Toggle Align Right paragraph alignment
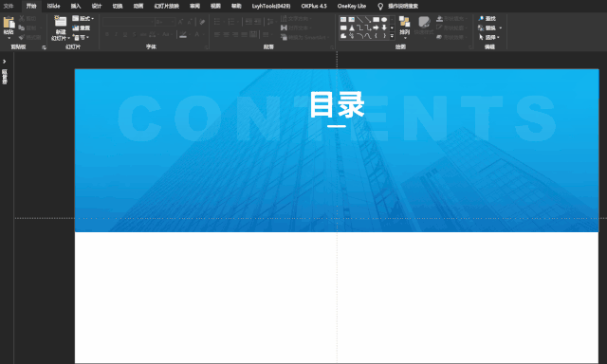Image resolution: width=607 pixels, height=364 pixels. pos(235,34)
